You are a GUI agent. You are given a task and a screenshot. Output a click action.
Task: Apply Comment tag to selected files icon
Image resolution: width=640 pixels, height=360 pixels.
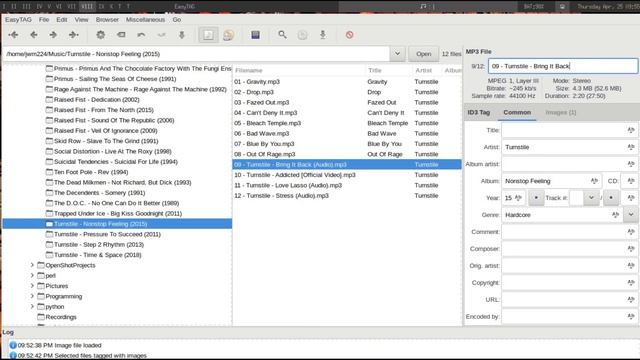tap(631, 232)
